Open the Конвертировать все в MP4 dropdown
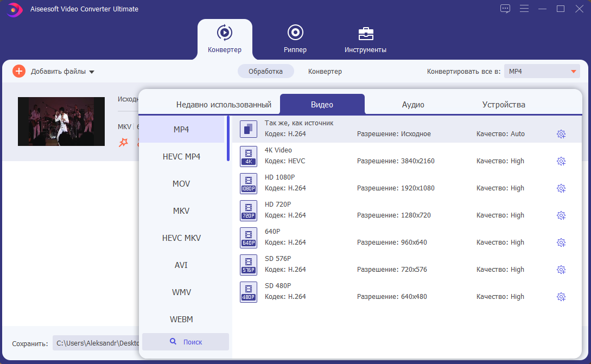This screenshot has width=591, height=364. [543, 72]
